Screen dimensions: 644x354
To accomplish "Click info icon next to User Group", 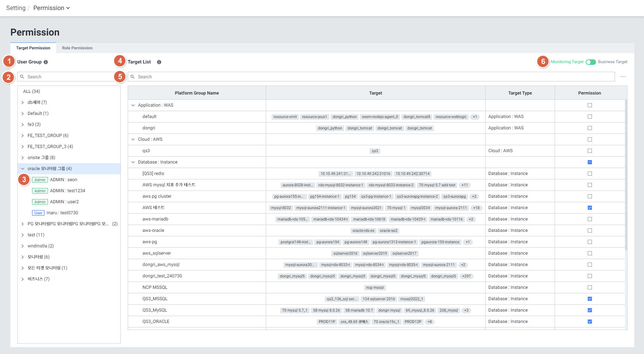I will [46, 62].
